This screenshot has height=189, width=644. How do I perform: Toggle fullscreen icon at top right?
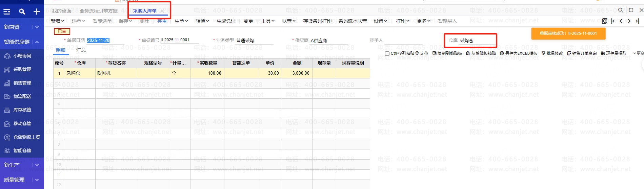pos(631,10)
